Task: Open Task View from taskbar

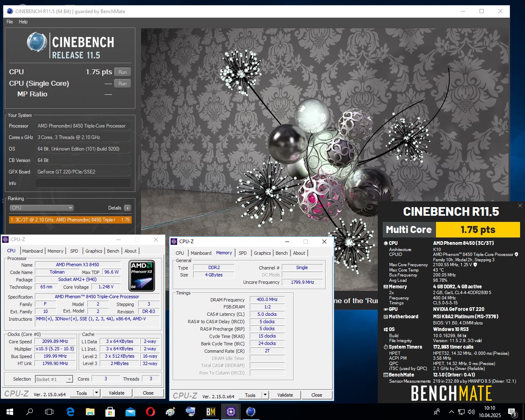Action: click(49, 411)
